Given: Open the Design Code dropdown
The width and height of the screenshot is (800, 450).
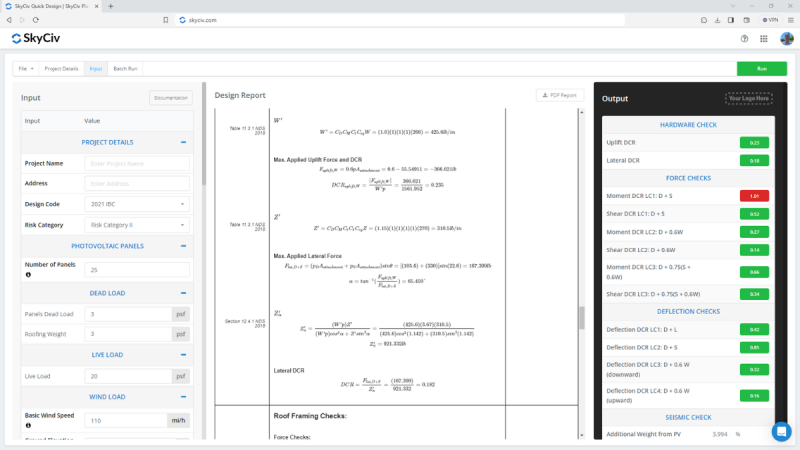Looking at the screenshot, I should 137,204.
